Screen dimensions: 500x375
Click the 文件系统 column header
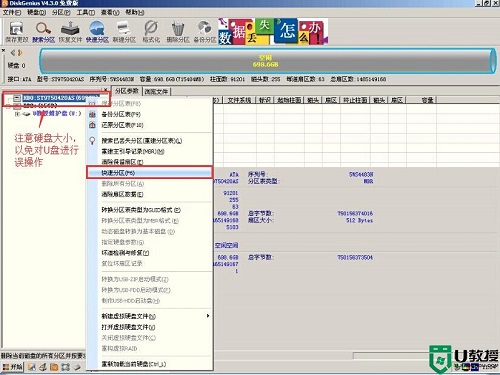click(239, 100)
